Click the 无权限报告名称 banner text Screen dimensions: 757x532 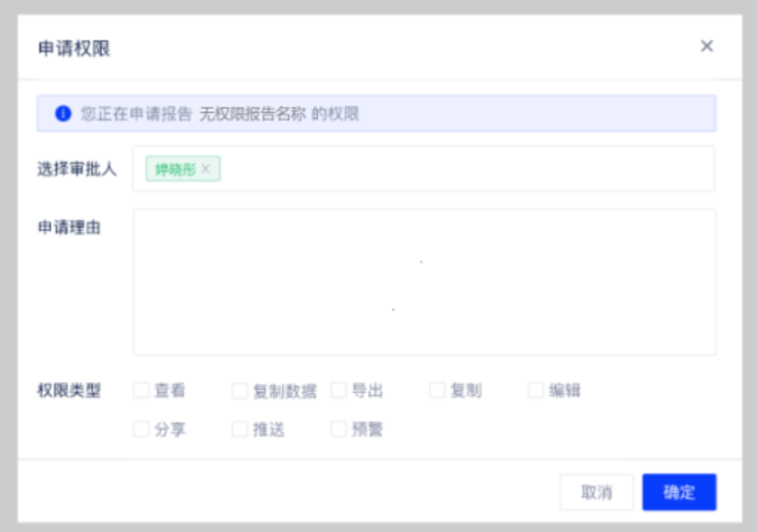252,114
